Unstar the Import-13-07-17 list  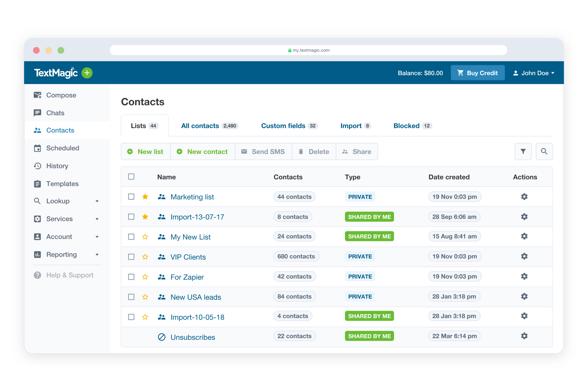[x=145, y=217]
